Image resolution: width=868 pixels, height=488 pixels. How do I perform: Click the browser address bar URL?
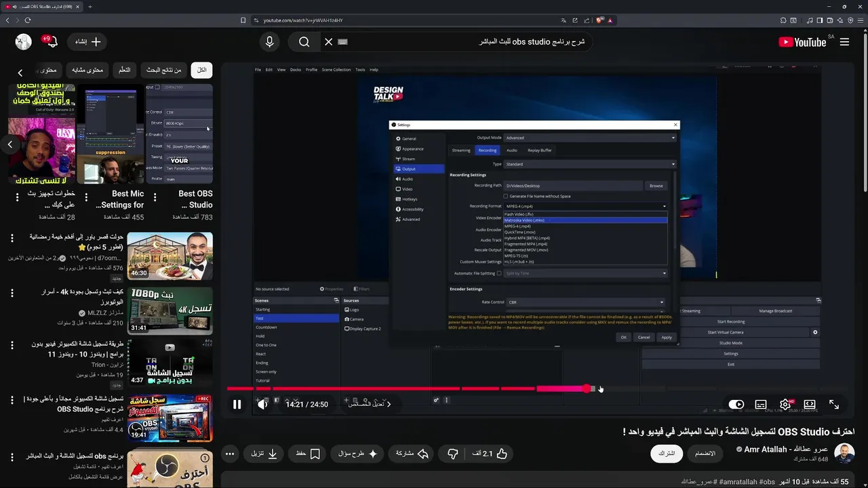pos(303,20)
